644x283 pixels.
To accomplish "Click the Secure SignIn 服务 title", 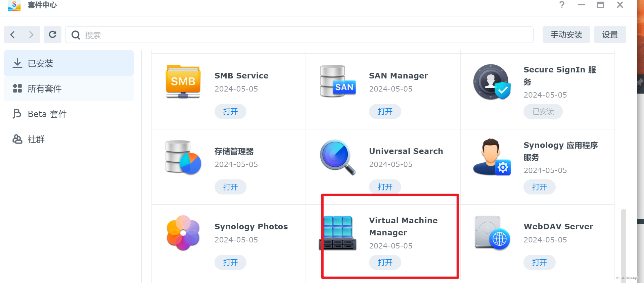I will [560, 76].
